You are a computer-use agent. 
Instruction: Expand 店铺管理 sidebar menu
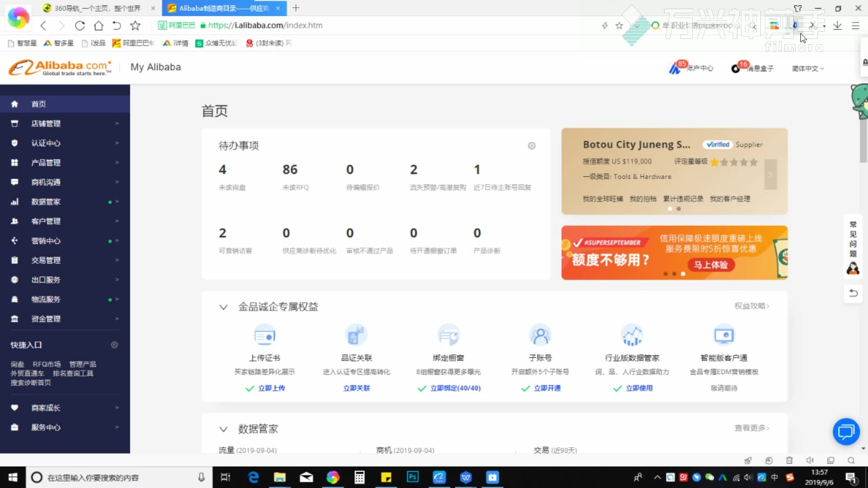(65, 123)
